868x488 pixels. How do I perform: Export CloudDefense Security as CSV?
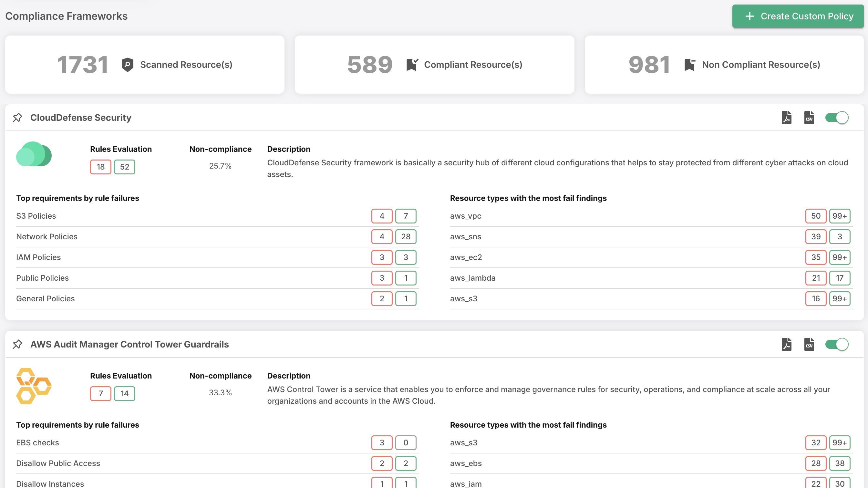click(x=809, y=118)
